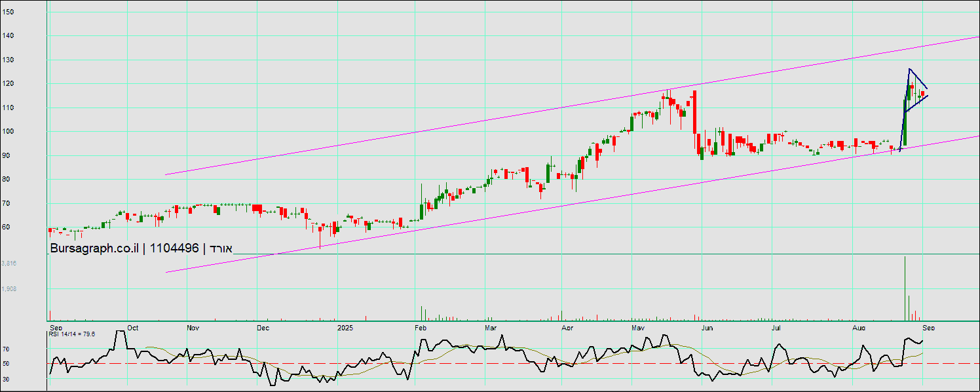Select the RSI 70 level label
This screenshot has height=392, width=980.
[5, 349]
